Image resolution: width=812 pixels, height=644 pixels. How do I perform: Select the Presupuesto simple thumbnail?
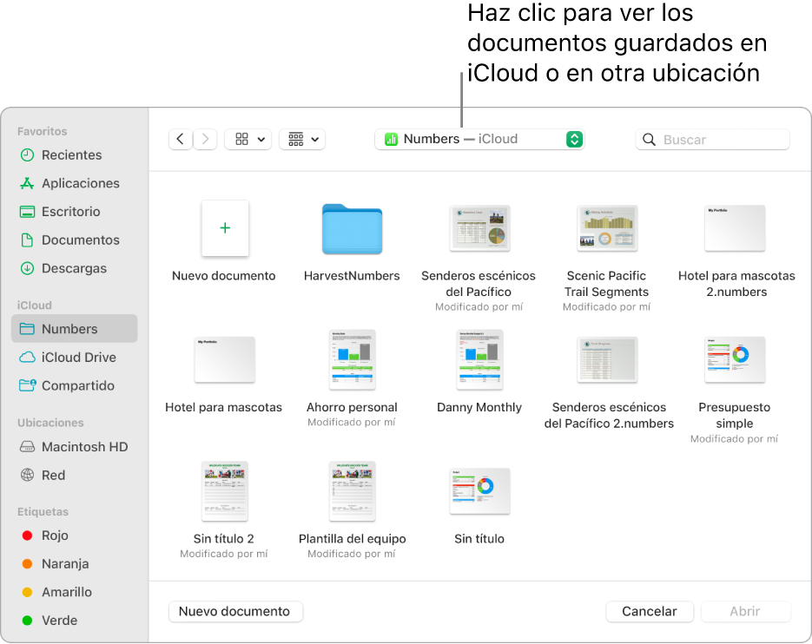[735, 360]
